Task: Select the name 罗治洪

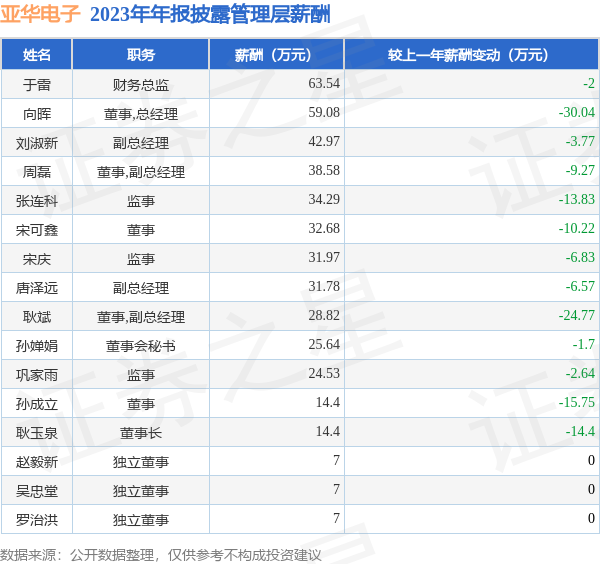Action: 37,520
